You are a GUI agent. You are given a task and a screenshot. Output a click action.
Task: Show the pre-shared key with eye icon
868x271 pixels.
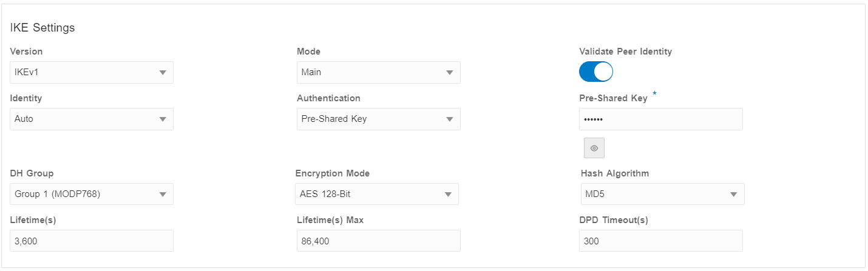point(594,148)
